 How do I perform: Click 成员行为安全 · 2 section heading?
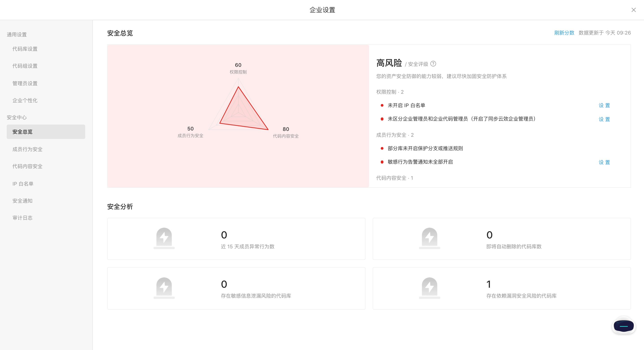coord(395,135)
